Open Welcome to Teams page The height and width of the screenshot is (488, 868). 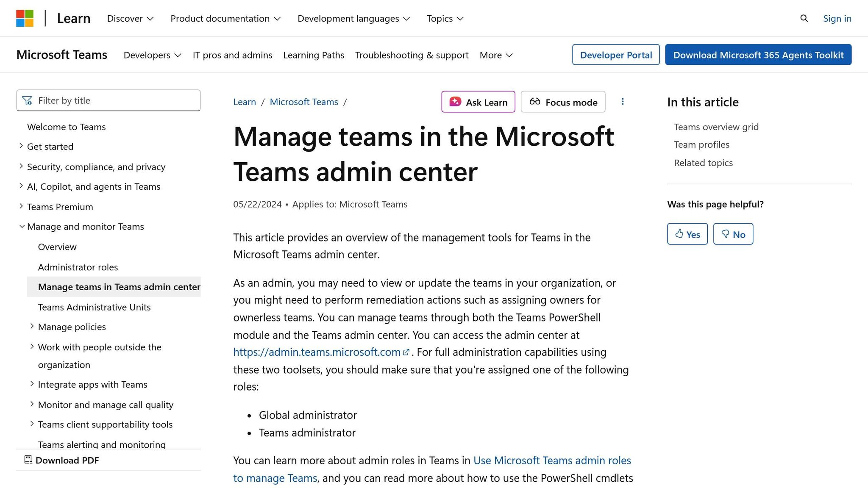[x=67, y=127]
